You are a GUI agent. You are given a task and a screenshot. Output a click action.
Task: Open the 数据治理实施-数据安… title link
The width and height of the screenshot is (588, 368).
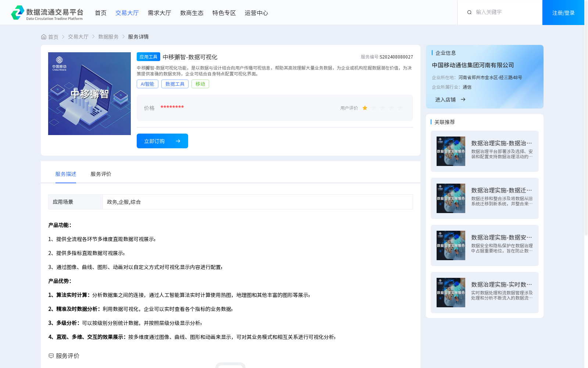pos(502,237)
